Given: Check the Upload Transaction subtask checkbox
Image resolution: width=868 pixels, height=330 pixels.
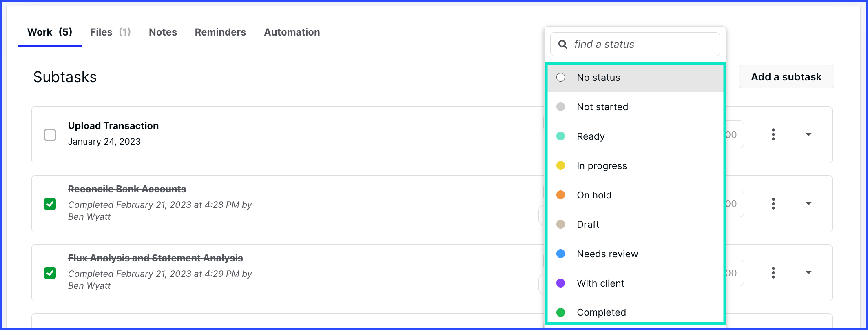Looking at the screenshot, I should [x=50, y=135].
